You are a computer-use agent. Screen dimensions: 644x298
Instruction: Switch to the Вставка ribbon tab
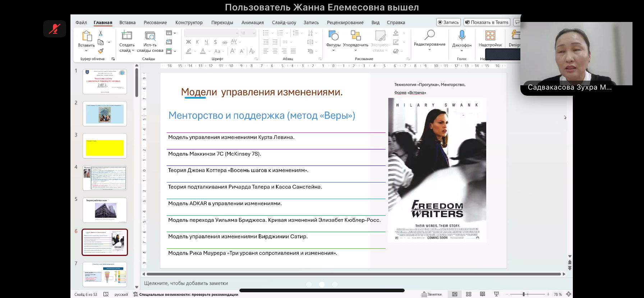coord(128,22)
